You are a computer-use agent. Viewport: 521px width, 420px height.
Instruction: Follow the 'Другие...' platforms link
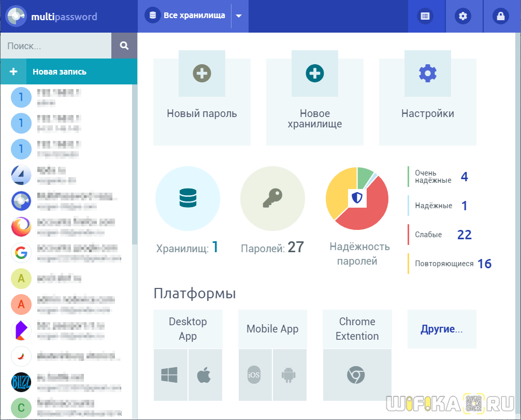[x=441, y=329]
